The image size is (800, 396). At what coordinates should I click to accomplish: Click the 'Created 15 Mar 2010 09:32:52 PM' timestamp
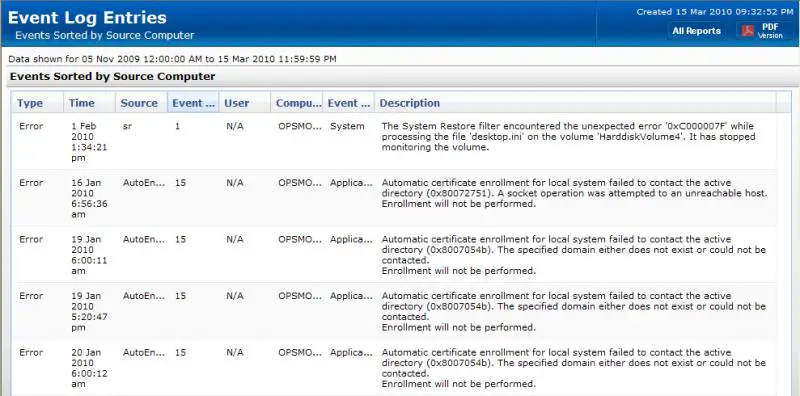click(715, 12)
